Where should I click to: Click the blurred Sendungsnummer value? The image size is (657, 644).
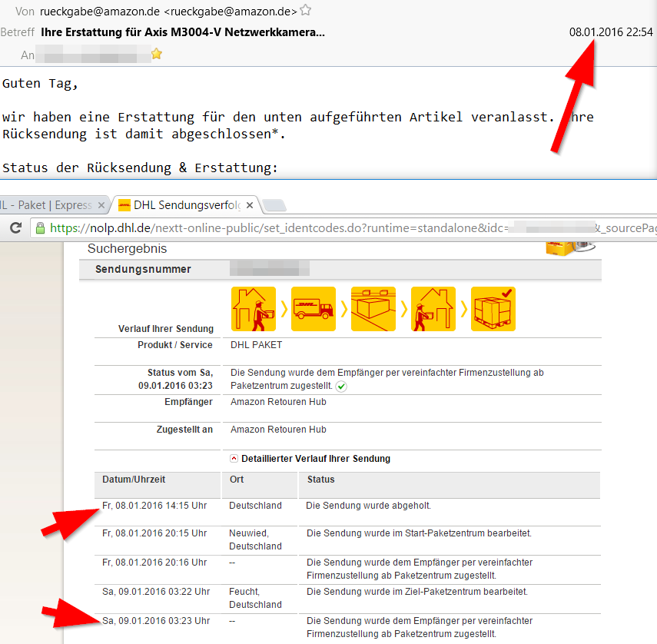pyautogui.click(x=270, y=268)
